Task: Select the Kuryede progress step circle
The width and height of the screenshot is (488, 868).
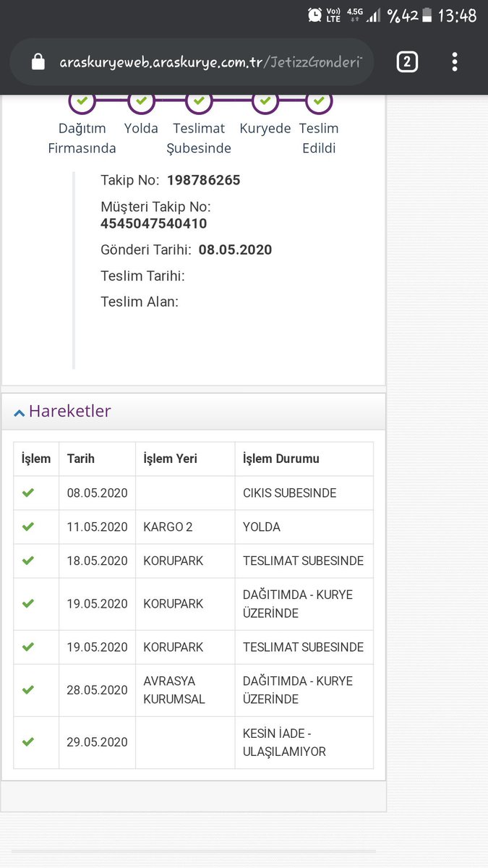Action: click(265, 101)
